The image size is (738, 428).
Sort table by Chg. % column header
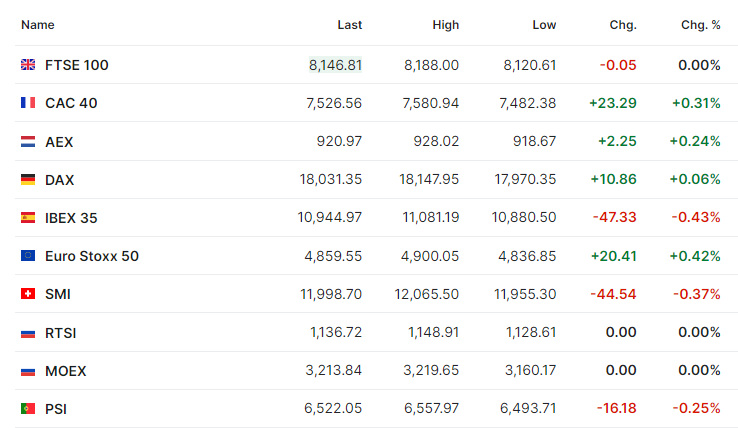(x=701, y=25)
